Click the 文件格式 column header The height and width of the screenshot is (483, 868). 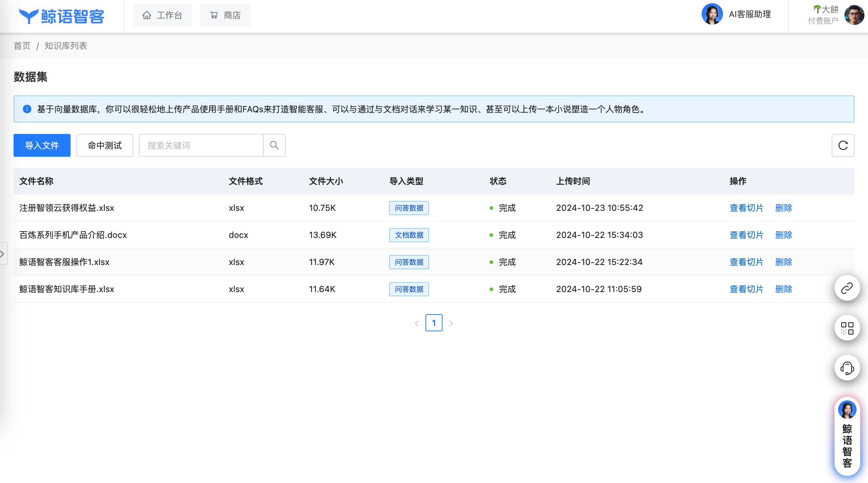click(246, 181)
